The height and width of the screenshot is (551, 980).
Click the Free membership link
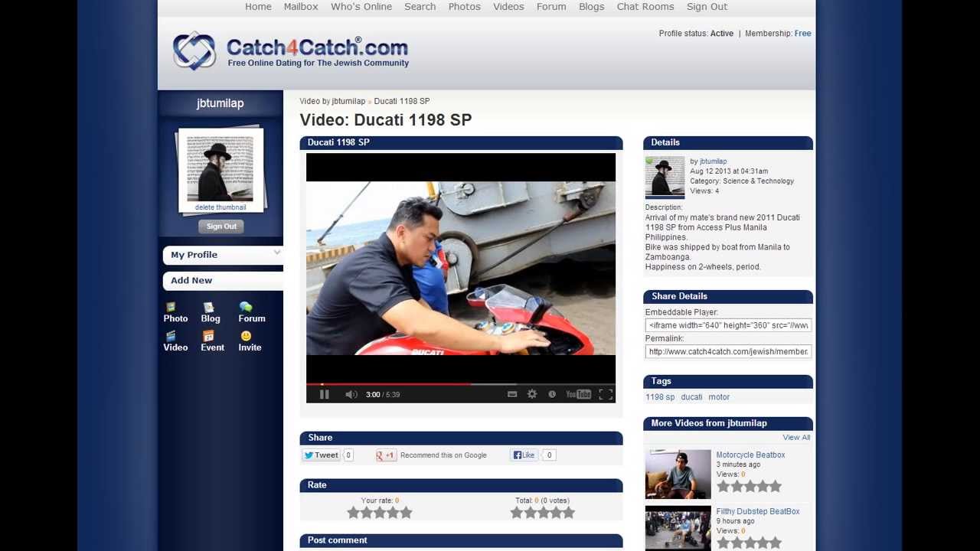(802, 34)
